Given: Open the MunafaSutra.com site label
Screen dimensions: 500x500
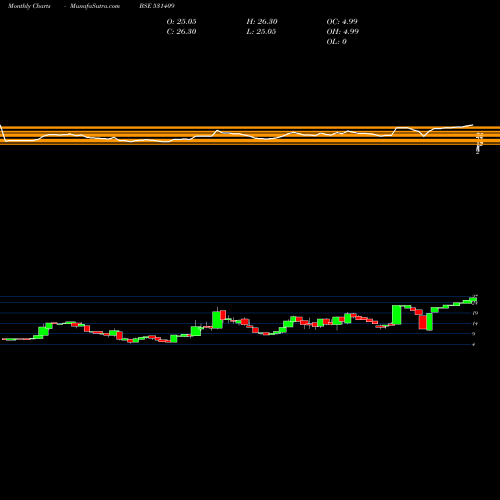Looking at the screenshot, I should coord(95,6).
